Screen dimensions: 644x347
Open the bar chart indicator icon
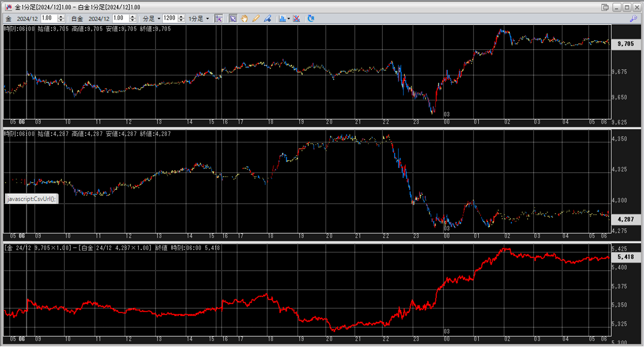(282, 19)
